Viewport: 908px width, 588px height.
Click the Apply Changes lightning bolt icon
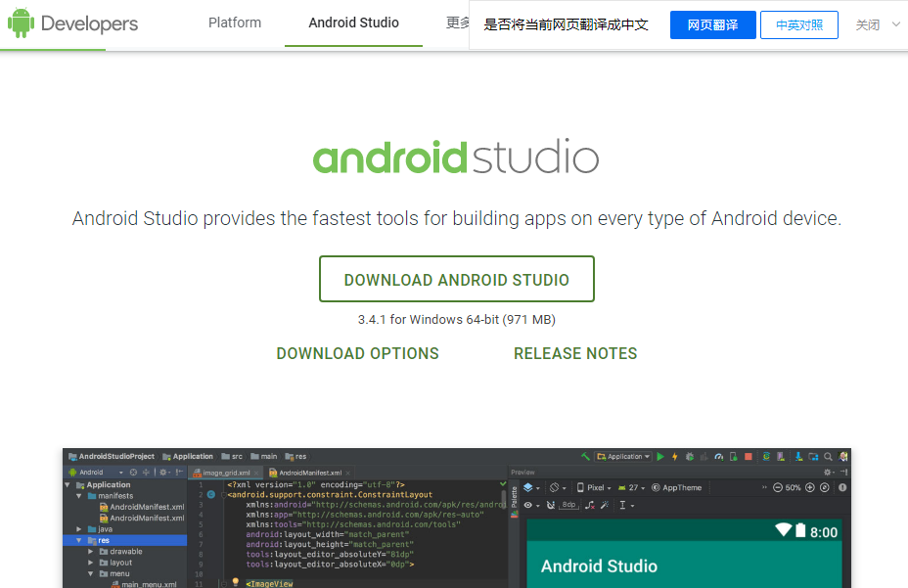(674, 457)
